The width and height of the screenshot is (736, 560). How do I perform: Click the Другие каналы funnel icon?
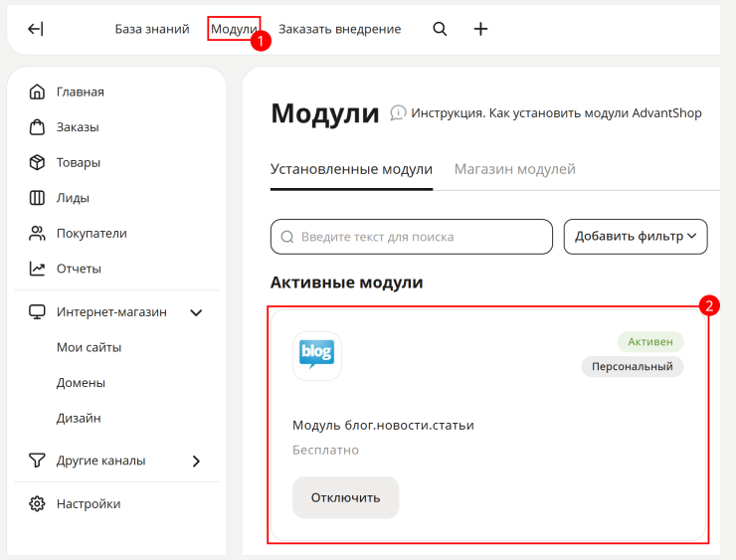click(37, 461)
